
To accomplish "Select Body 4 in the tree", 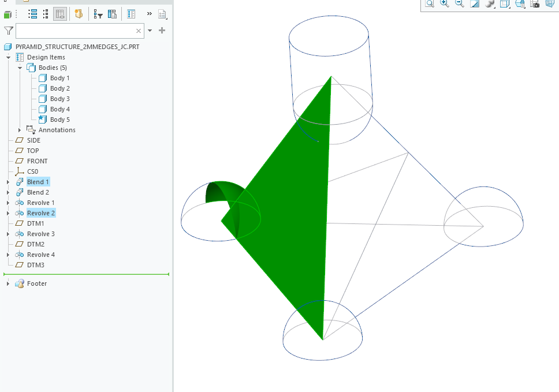I will tap(60, 109).
